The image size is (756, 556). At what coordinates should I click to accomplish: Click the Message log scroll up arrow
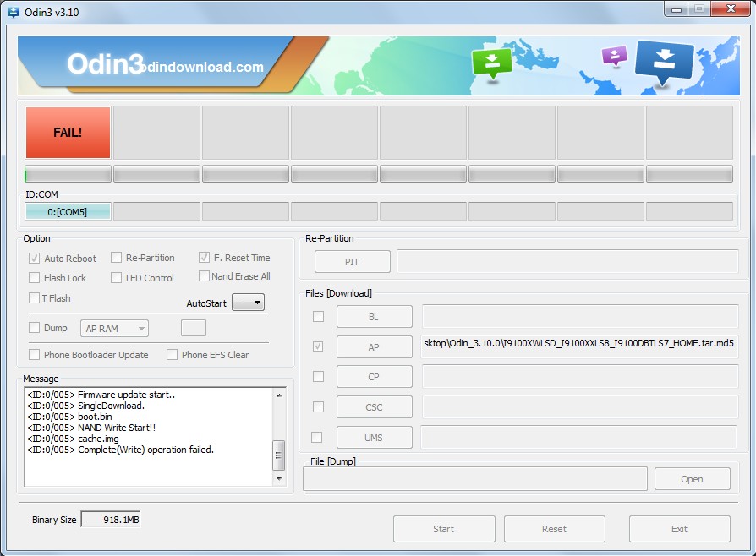pyautogui.click(x=279, y=395)
